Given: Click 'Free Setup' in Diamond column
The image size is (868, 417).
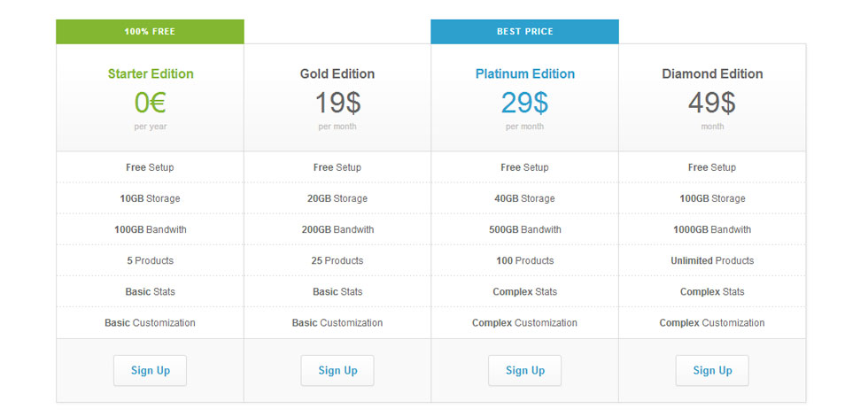Looking at the screenshot, I should [x=712, y=167].
